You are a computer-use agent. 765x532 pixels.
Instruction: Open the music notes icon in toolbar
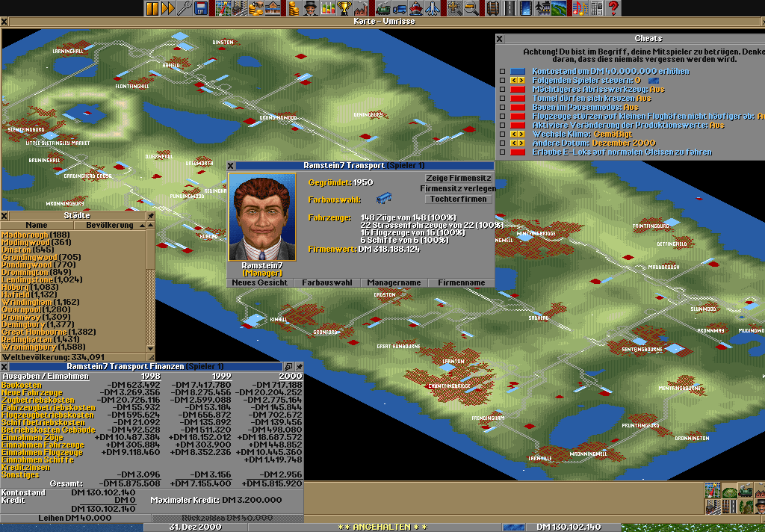[579, 8]
